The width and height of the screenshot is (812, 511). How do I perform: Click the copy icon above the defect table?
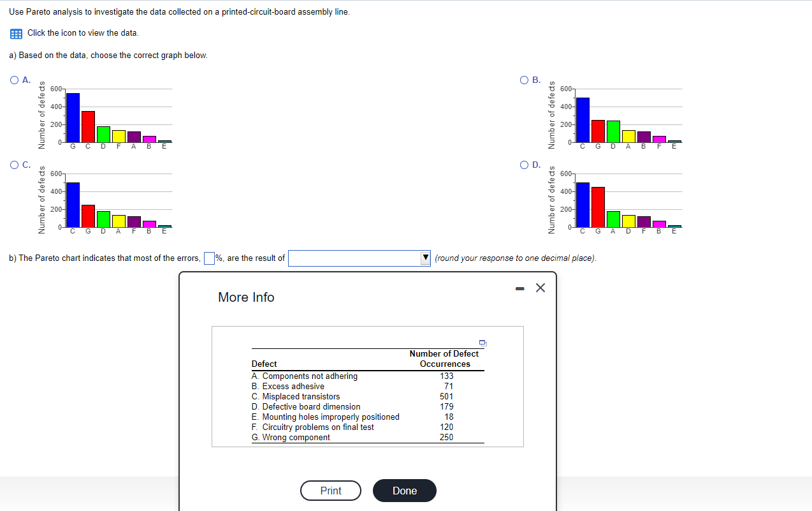482,343
